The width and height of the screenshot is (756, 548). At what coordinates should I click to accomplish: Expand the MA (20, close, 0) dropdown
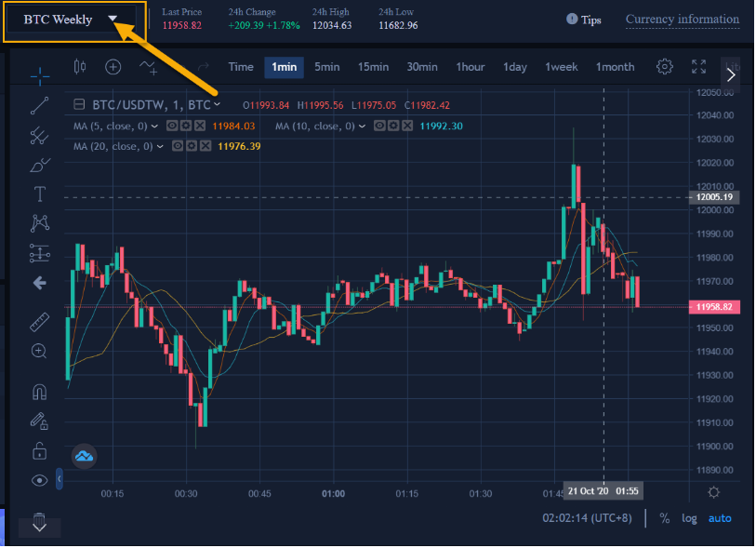point(160,147)
